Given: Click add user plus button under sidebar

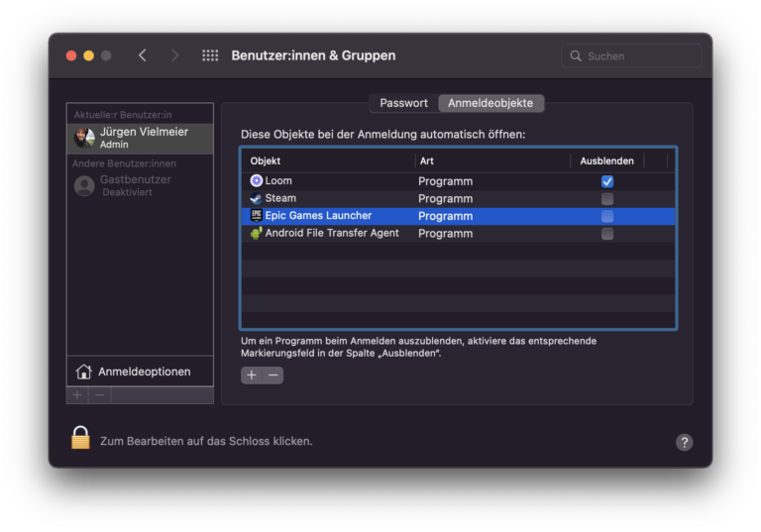Looking at the screenshot, I should tap(77, 395).
